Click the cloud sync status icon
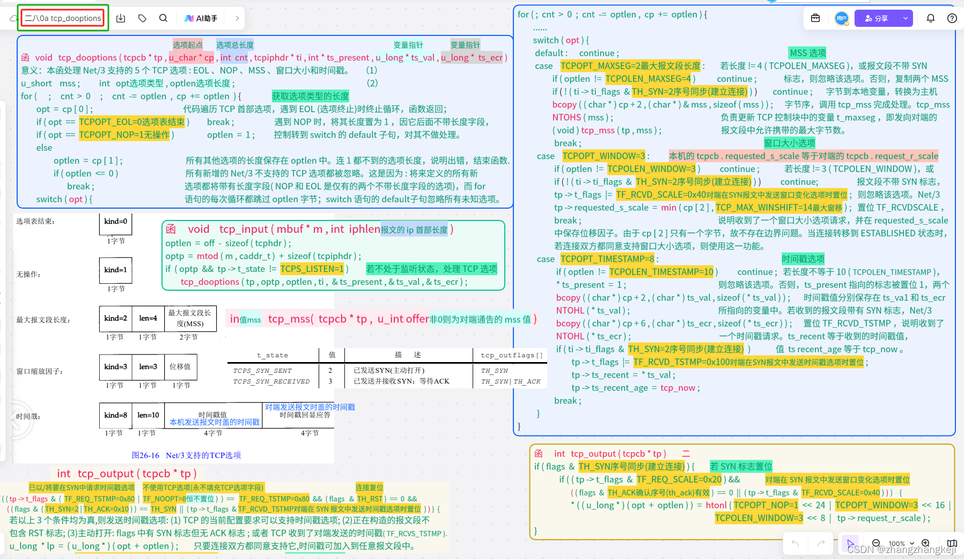Image resolution: width=964 pixels, height=560 pixels. 13,18
